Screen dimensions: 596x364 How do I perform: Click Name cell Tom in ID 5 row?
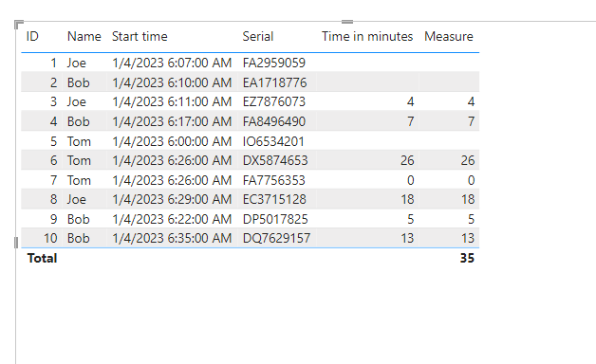pyautogui.click(x=79, y=141)
